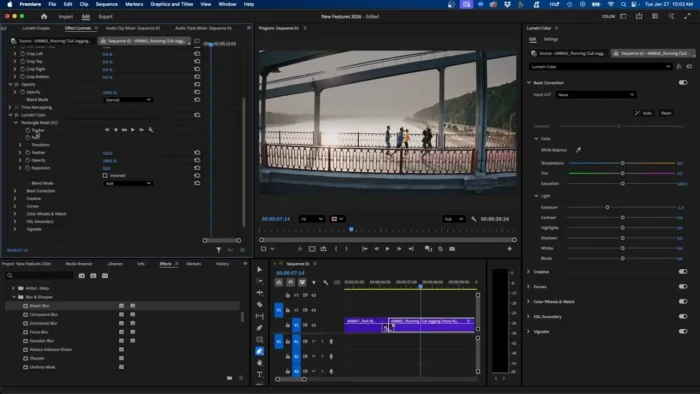
Task: Click the Home icon in header bar
Action: (x=44, y=17)
